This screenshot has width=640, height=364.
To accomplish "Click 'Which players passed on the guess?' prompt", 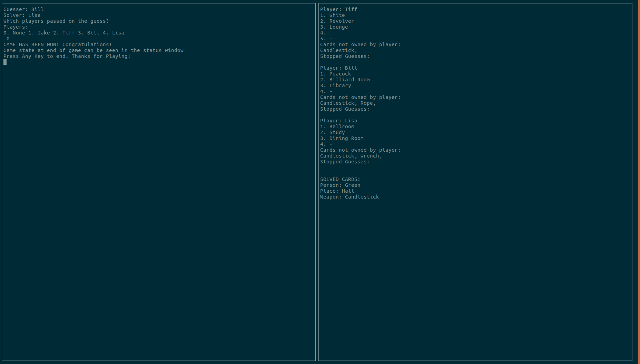I will tap(56, 21).
